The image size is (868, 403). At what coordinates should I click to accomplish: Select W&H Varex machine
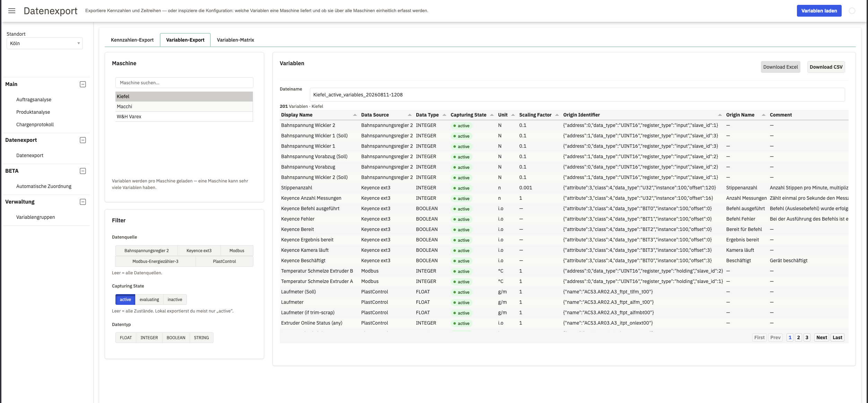pyautogui.click(x=184, y=117)
